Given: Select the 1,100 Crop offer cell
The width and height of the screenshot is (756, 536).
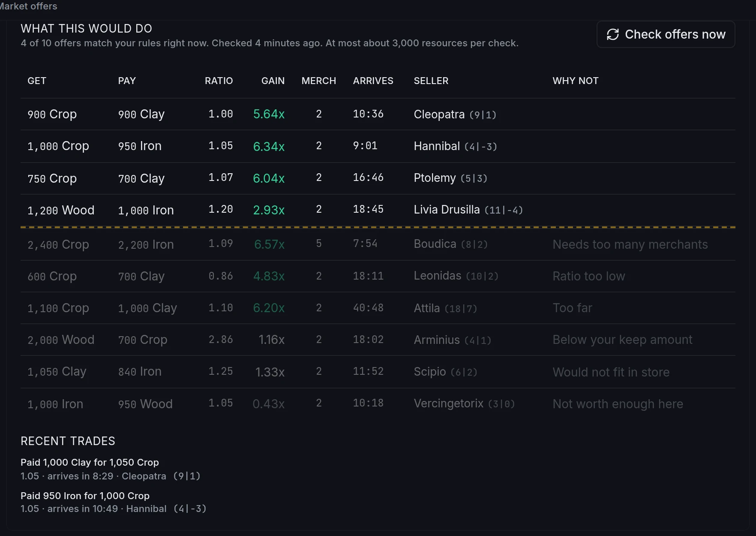Looking at the screenshot, I should click(x=58, y=308).
